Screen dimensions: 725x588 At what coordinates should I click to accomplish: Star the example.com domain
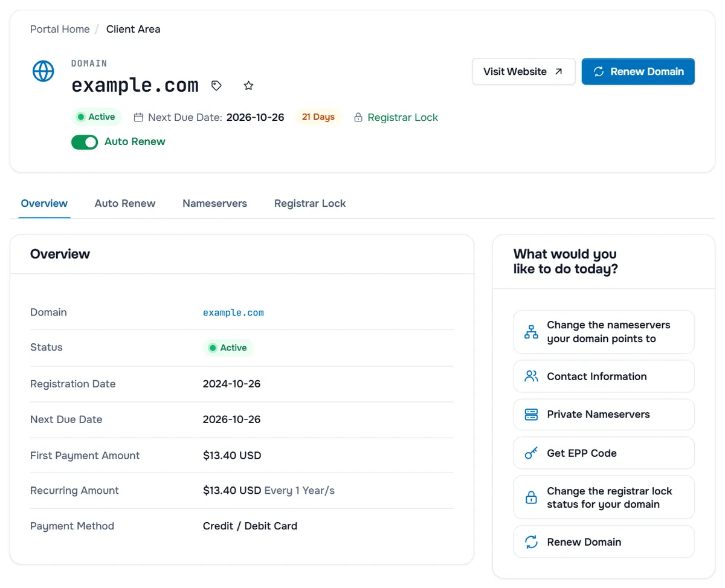248,86
